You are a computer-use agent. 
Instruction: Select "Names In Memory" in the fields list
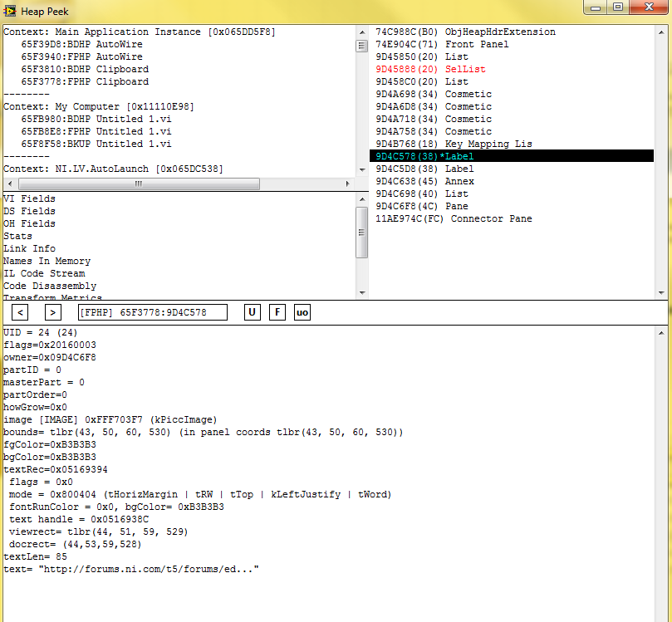click(47, 260)
